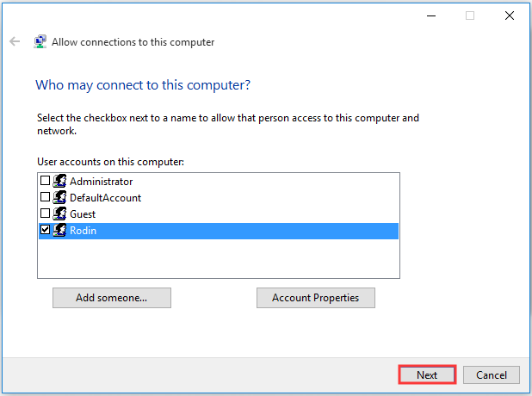This screenshot has height=396, width=532.
Task: Uncheck the Rodin checkbox
Action: pos(45,230)
